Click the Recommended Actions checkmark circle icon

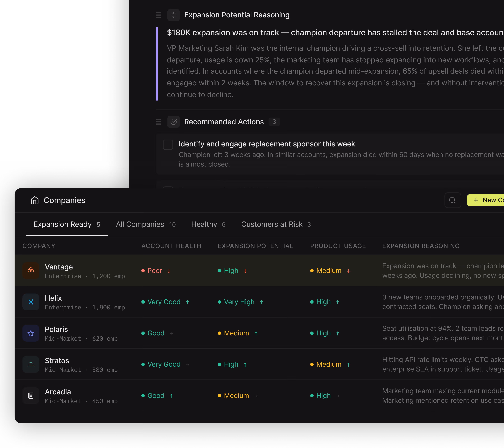(x=174, y=122)
